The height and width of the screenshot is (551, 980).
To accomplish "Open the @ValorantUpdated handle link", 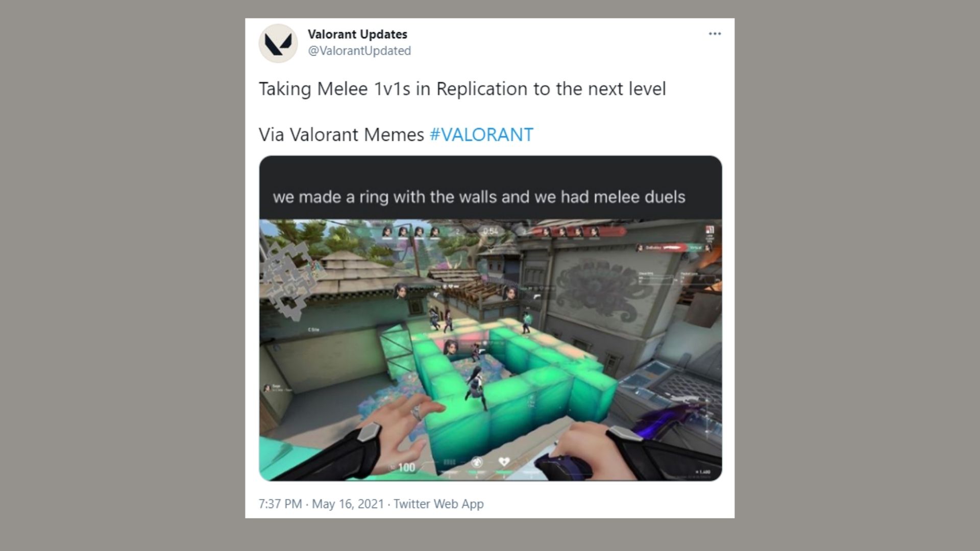I will tap(359, 51).
